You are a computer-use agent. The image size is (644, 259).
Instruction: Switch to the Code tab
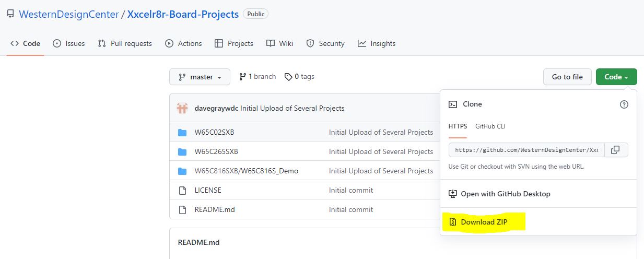point(26,43)
